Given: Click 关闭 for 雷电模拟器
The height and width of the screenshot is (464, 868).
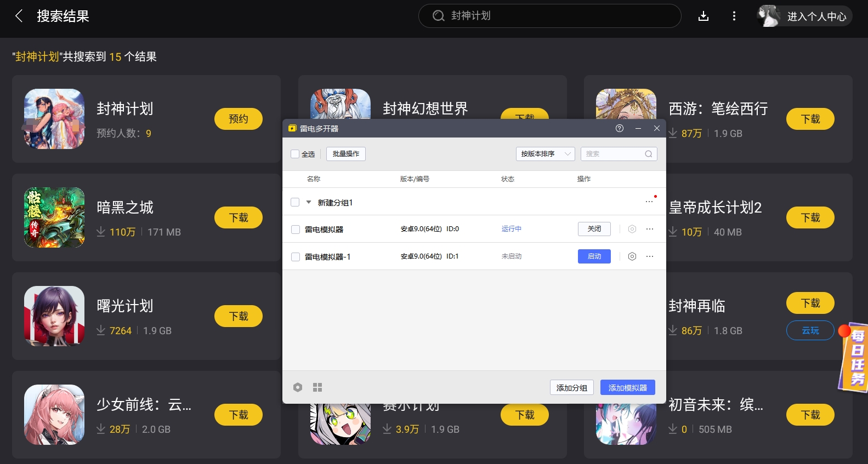Looking at the screenshot, I should click(x=594, y=229).
